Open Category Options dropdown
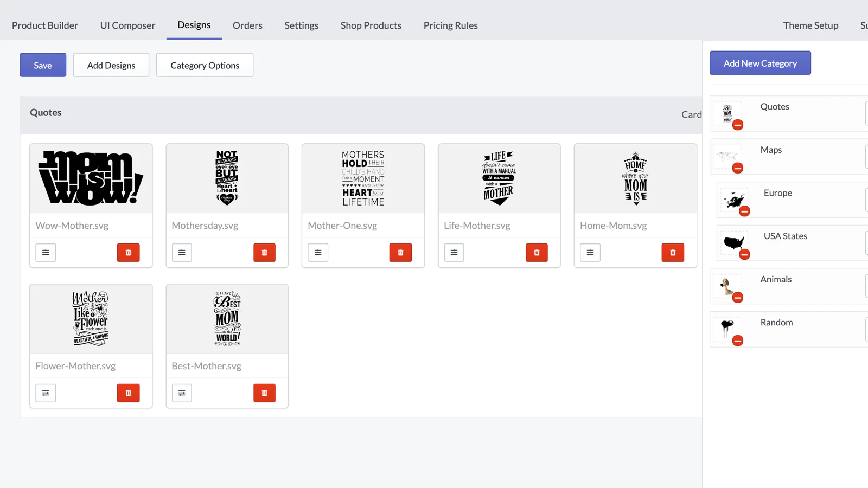The height and width of the screenshot is (488, 868). pos(205,65)
